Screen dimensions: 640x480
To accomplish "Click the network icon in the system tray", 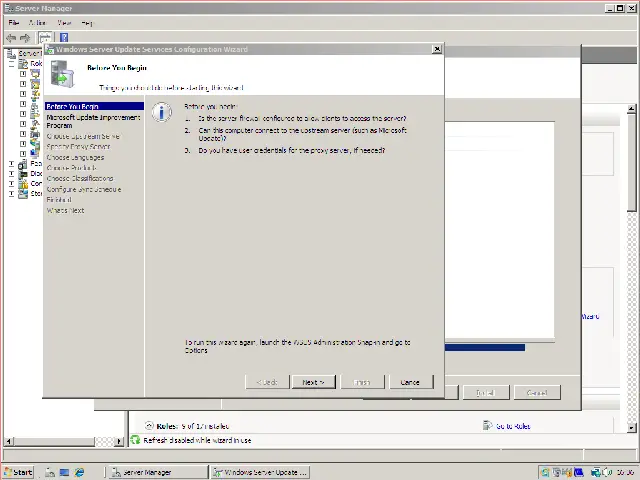I will 596,472.
